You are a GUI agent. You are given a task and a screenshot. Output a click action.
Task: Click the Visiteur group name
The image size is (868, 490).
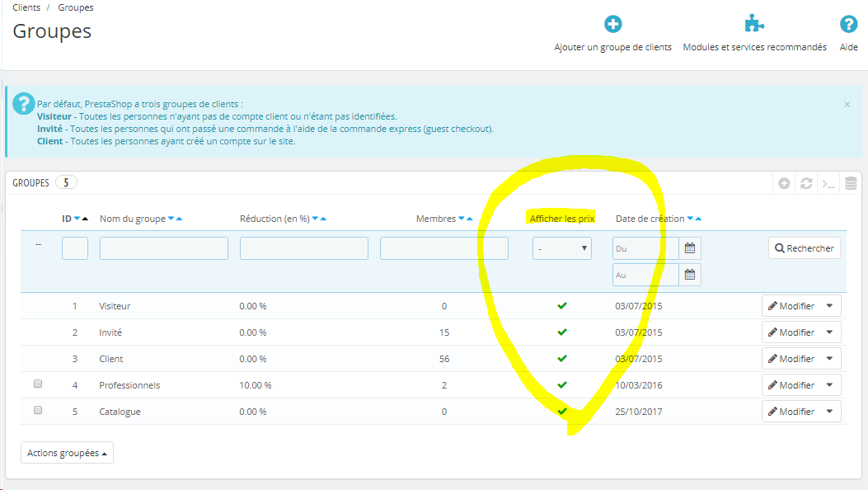coord(115,306)
